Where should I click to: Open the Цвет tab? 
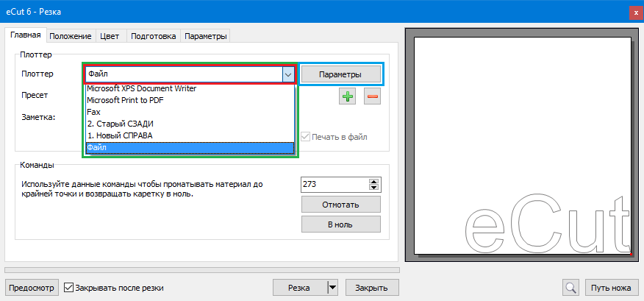click(x=110, y=36)
